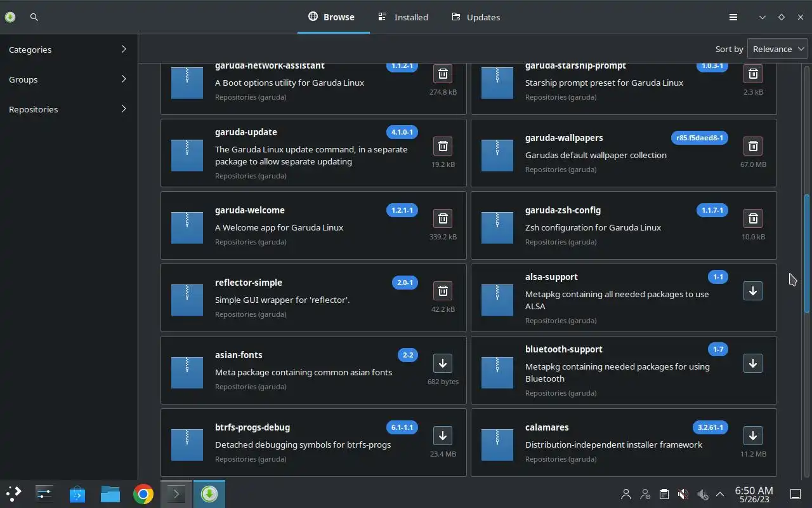Install calamares with download arrow
812x508 pixels.
753,436
